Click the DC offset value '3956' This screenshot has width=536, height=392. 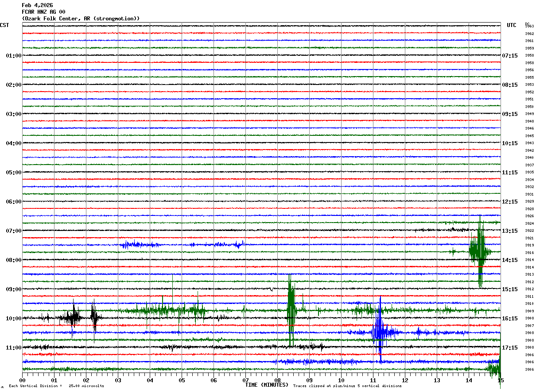pos(529,70)
